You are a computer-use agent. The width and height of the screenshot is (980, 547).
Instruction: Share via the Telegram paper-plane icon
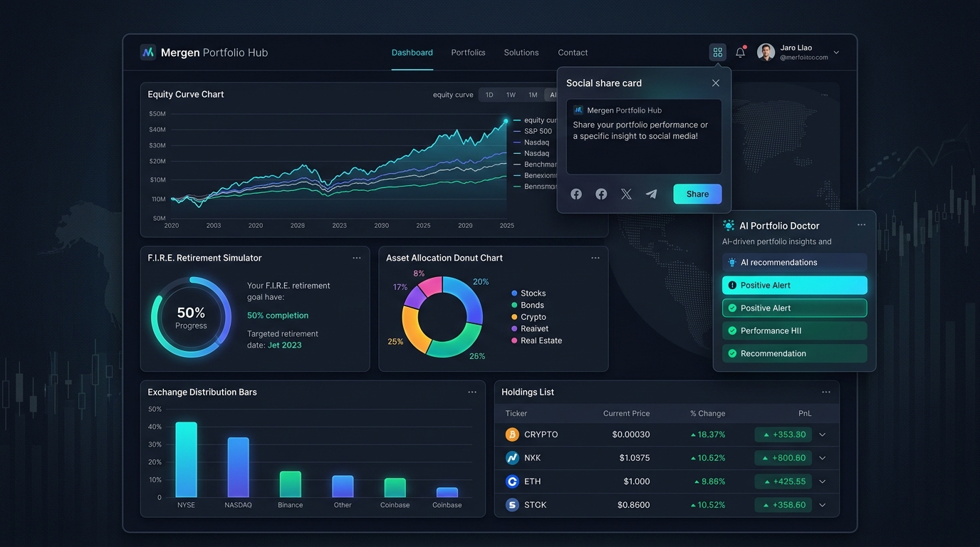coord(651,194)
